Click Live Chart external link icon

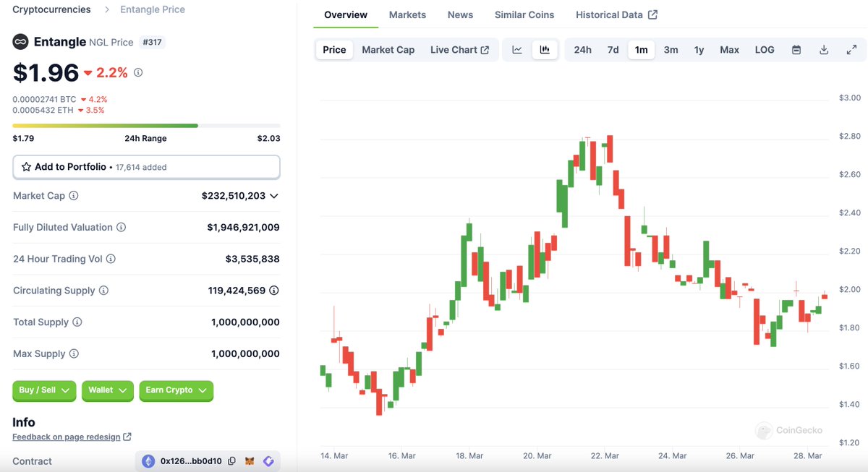[485, 50]
